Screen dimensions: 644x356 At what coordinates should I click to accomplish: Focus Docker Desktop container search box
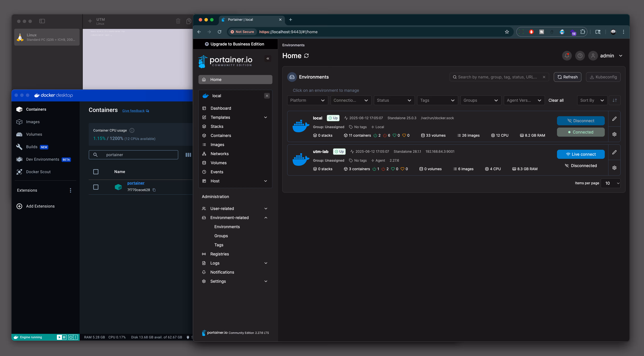click(133, 155)
